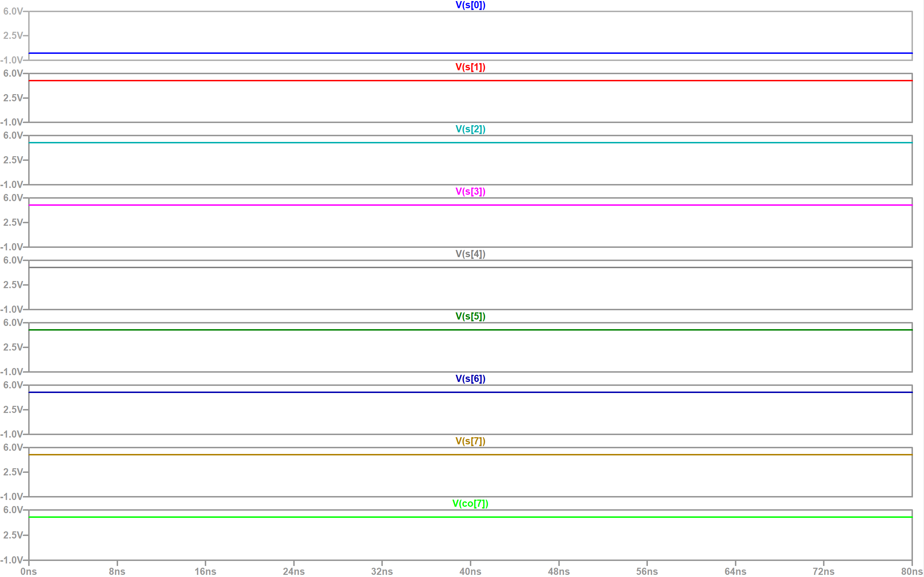Viewport: 924px width, 577px height.
Task: Click the V(co[7]) trace label
Action: [x=470, y=504]
